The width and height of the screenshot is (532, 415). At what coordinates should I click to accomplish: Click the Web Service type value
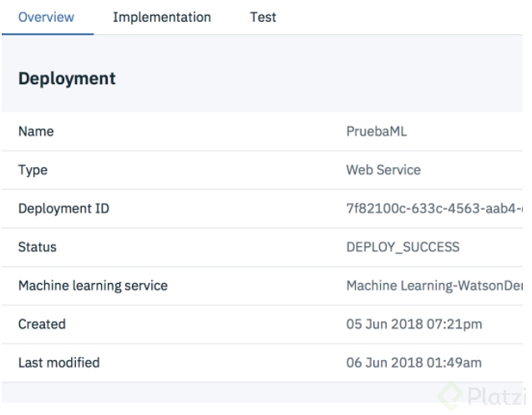[383, 170]
